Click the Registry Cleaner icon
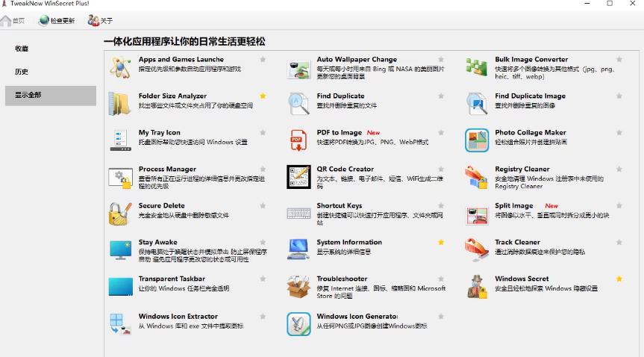644x357 pixels. click(x=476, y=177)
